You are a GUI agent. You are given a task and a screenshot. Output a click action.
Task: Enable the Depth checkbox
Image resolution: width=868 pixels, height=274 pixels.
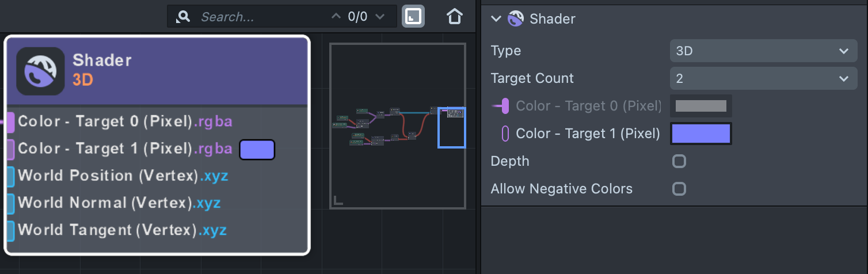tap(679, 161)
